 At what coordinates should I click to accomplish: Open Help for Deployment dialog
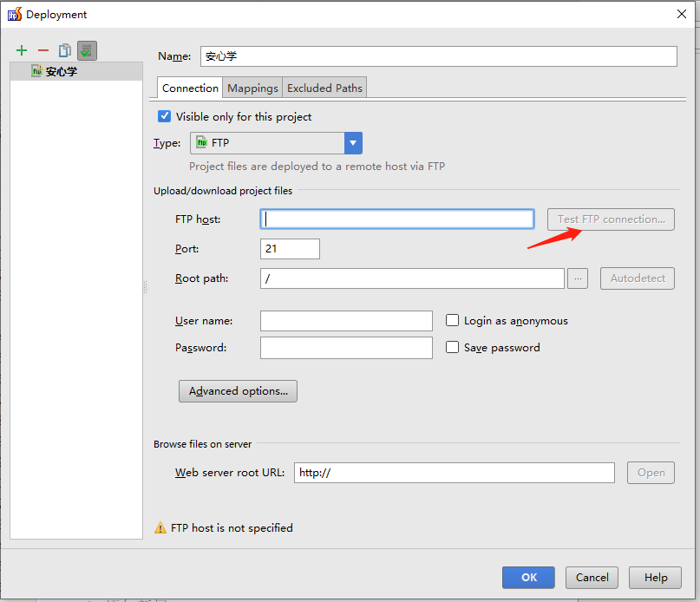[655, 578]
